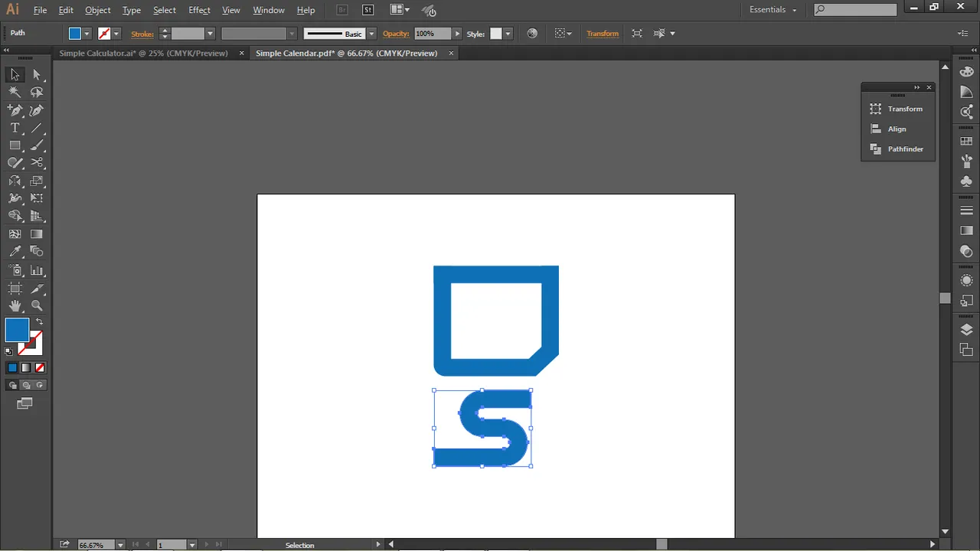Select the Curvature tool

(x=37, y=110)
